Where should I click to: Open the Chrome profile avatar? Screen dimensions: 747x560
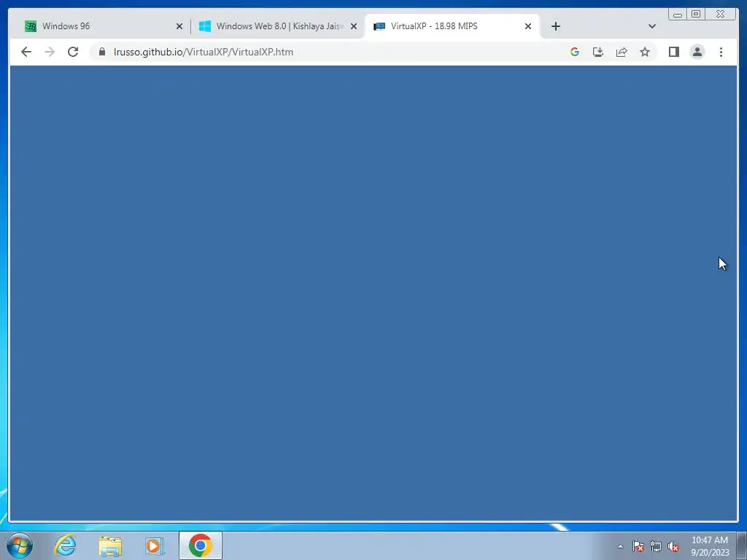pos(697,52)
